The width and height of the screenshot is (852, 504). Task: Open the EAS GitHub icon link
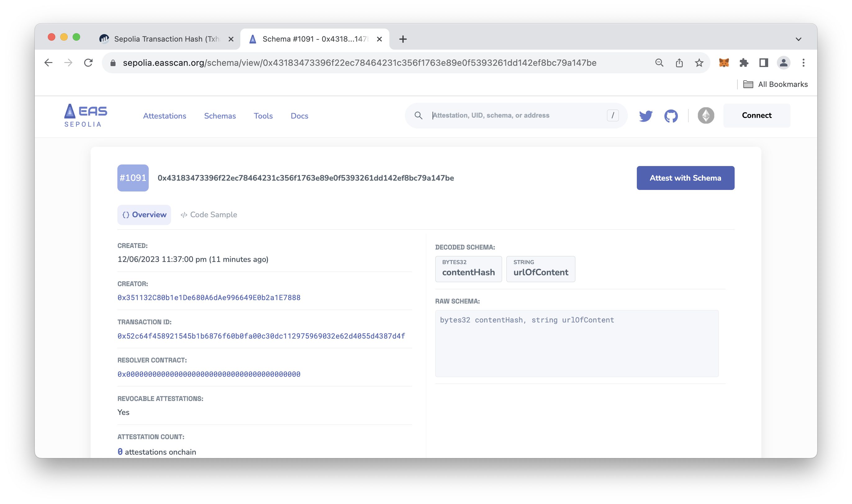(x=671, y=116)
